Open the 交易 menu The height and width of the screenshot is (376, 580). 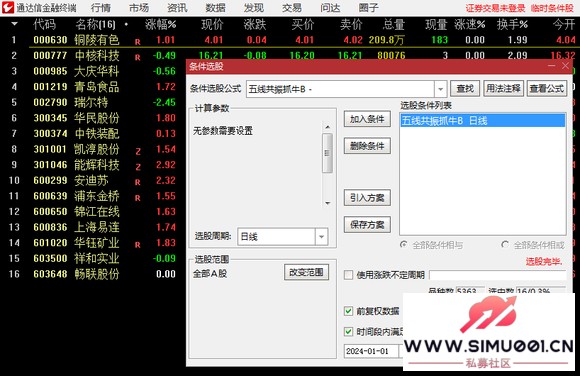[291, 7]
